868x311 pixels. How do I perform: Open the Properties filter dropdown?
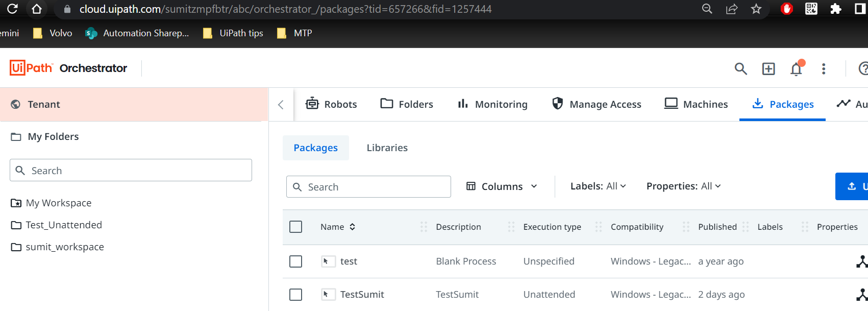tap(683, 186)
